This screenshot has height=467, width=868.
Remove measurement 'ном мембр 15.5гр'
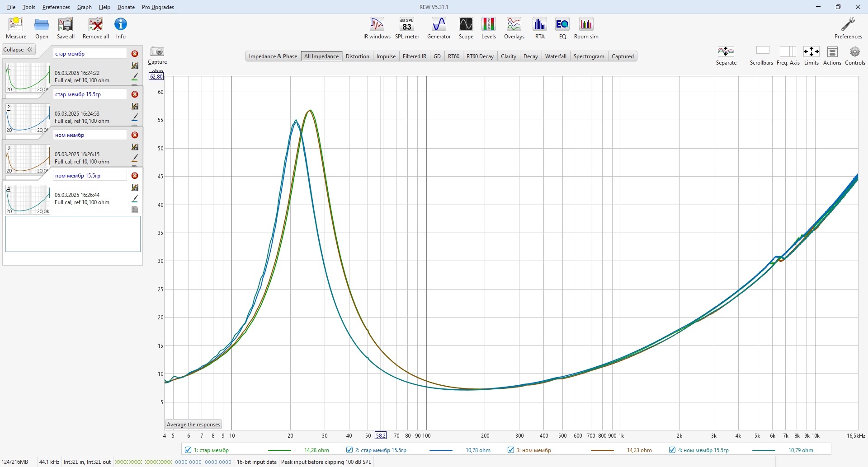pyautogui.click(x=135, y=176)
